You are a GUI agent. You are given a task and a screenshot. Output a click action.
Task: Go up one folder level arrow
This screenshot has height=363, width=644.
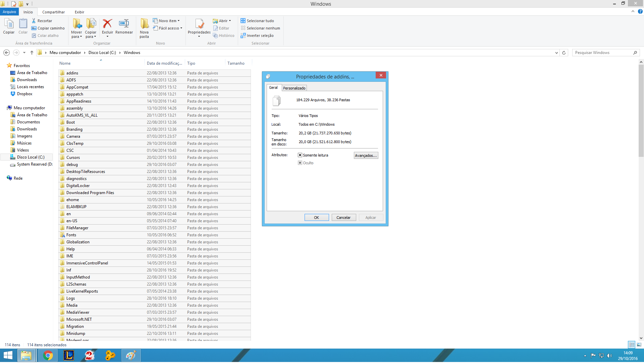pyautogui.click(x=32, y=53)
